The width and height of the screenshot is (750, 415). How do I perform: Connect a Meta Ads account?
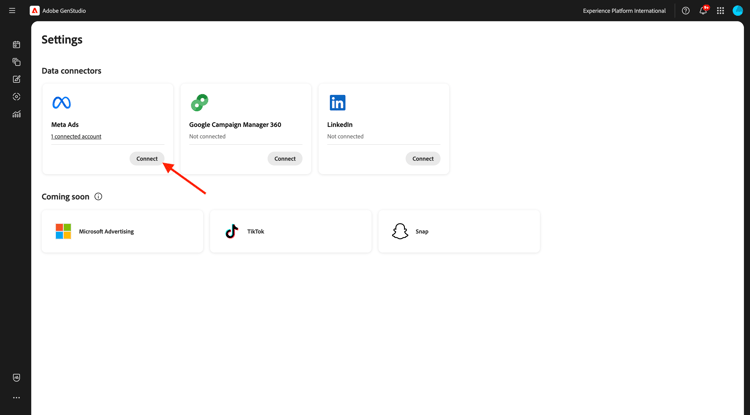pyautogui.click(x=147, y=159)
